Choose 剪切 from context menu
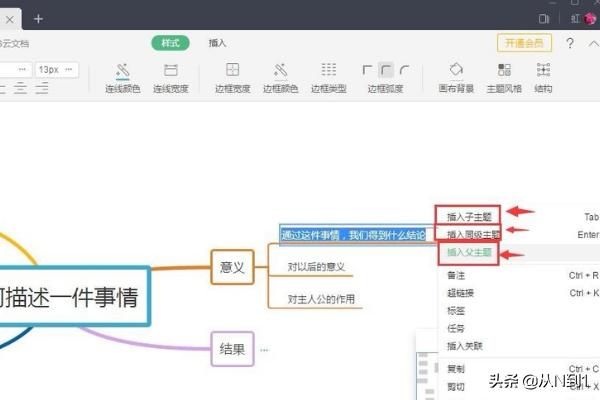The width and height of the screenshot is (600, 400). pos(519,387)
